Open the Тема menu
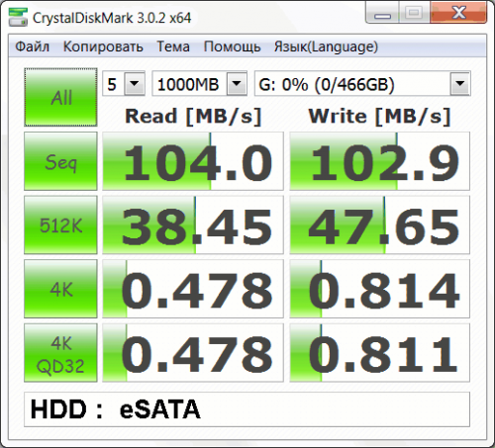The width and height of the screenshot is (495, 448). (x=173, y=46)
